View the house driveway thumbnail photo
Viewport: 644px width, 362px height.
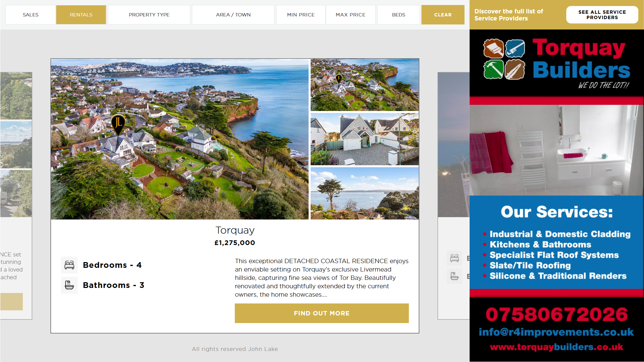365,139
